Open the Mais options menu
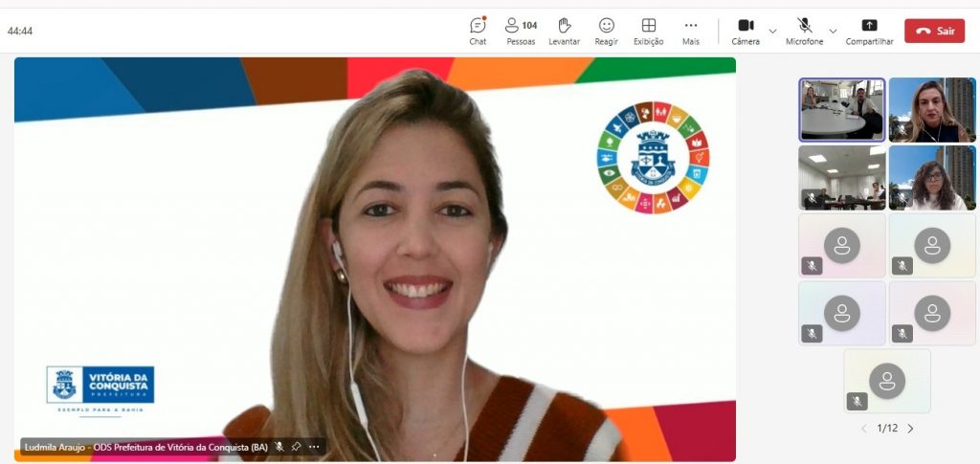The width and height of the screenshot is (980, 464). [690, 31]
